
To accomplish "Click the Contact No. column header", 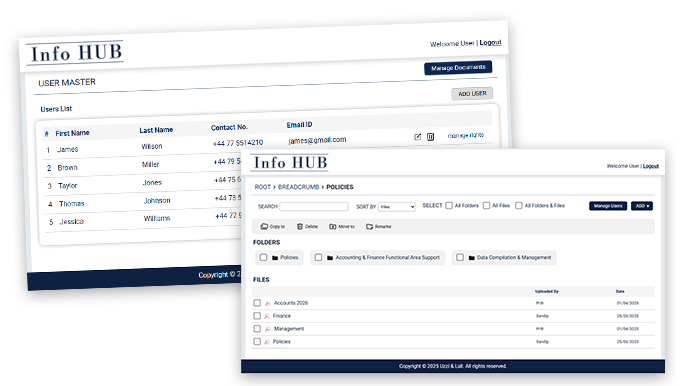I will [x=229, y=127].
